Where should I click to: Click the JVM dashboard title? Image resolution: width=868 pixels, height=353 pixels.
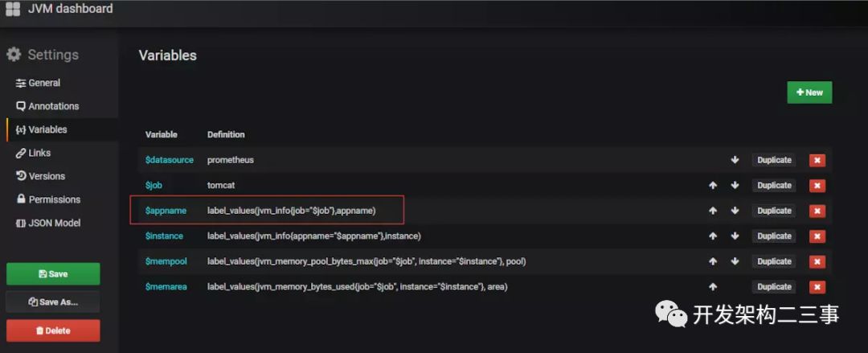coord(70,9)
